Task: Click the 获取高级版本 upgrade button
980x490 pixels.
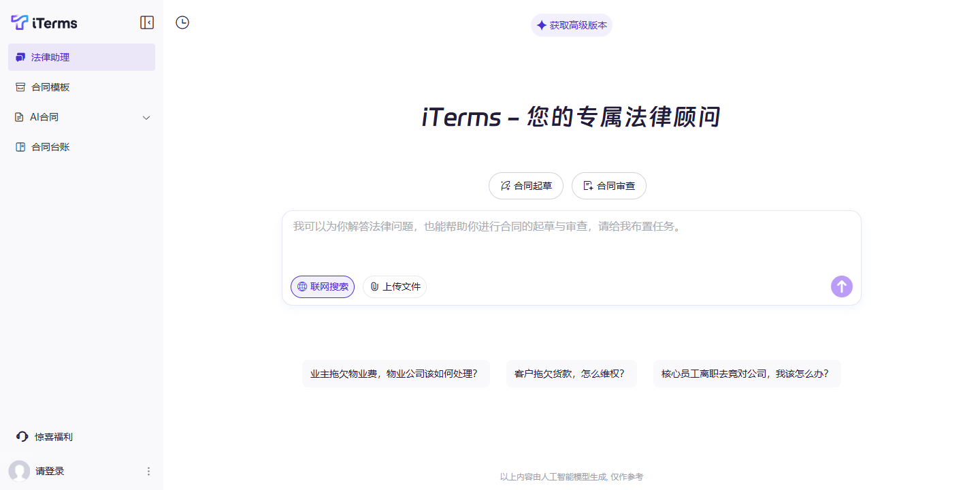Action: (x=572, y=25)
